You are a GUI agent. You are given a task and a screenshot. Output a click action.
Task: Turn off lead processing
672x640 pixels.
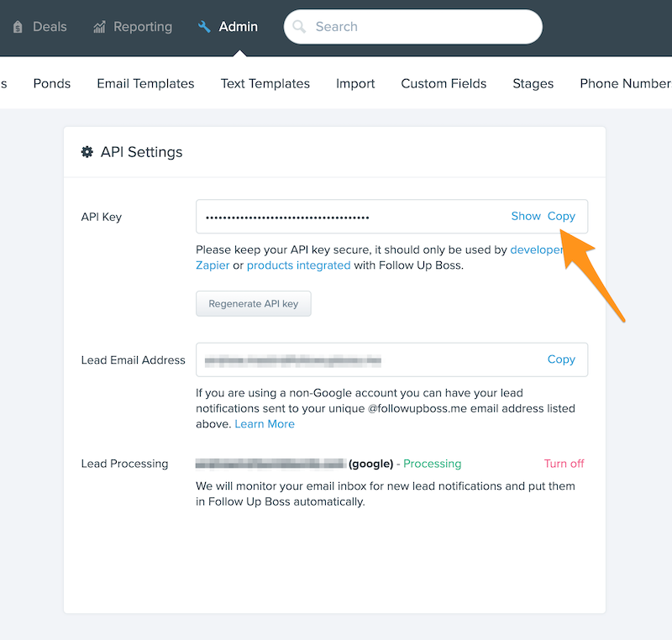tap(564, 464)
